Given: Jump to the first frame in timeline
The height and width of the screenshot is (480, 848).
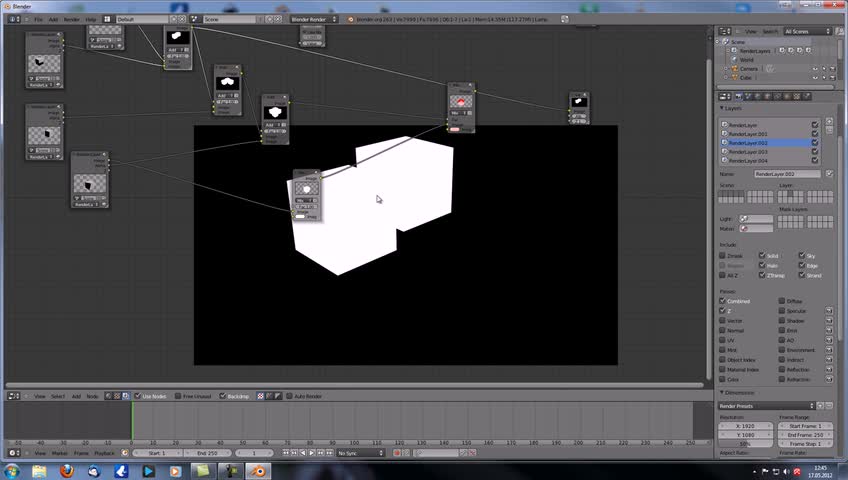Looking at the screenshot, I should (286, 453).
